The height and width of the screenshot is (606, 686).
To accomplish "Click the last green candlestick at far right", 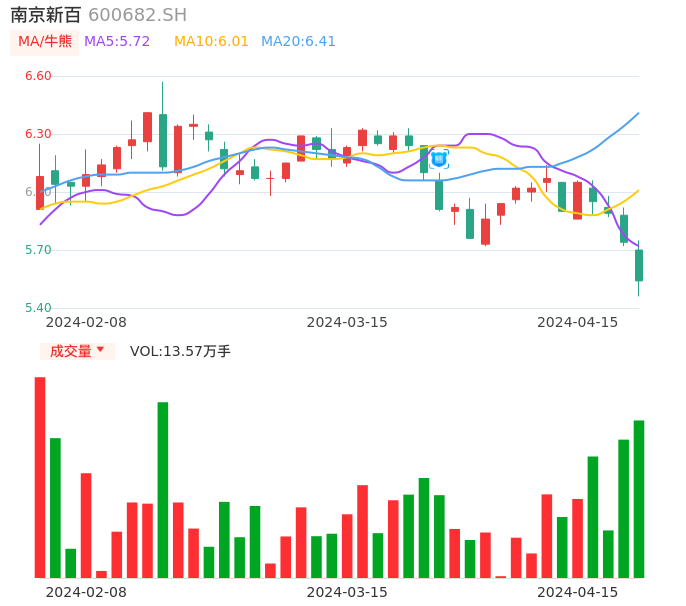I will 638,265.
